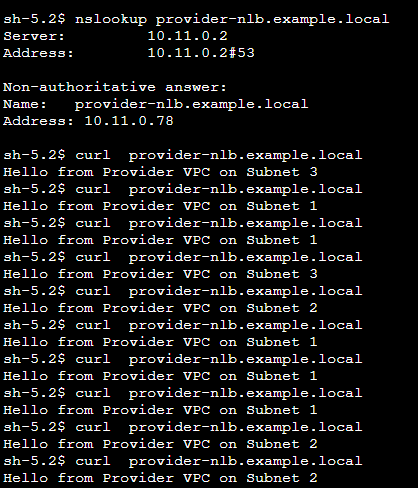Click the last 'Subnet 1' response line

tap(160, 410)
